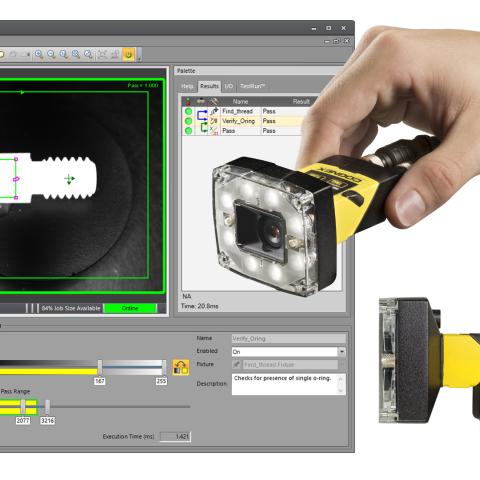Click the zoom out magnifier icon
Image resolution: width=480 pixels, height=480 pixels.
[x=51, y=54]
